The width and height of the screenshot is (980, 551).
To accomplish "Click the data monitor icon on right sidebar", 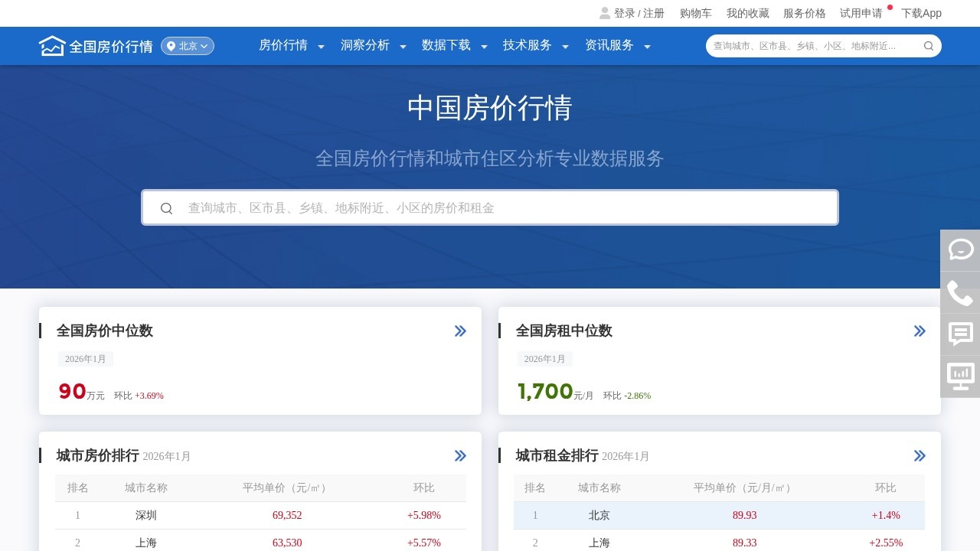I will point(960,377).
